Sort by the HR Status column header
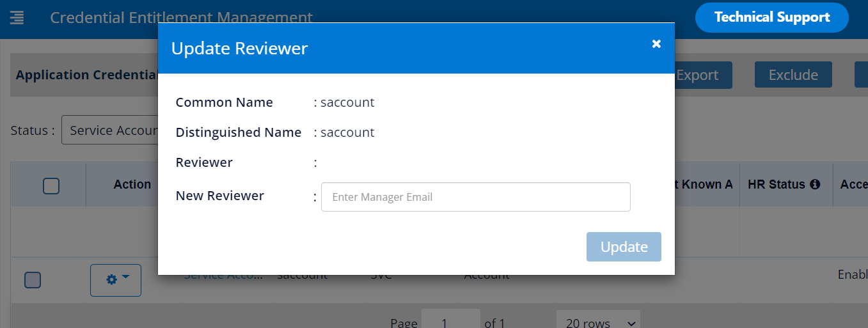Viewport: 868px width, 328px height. tap(777, 184)
